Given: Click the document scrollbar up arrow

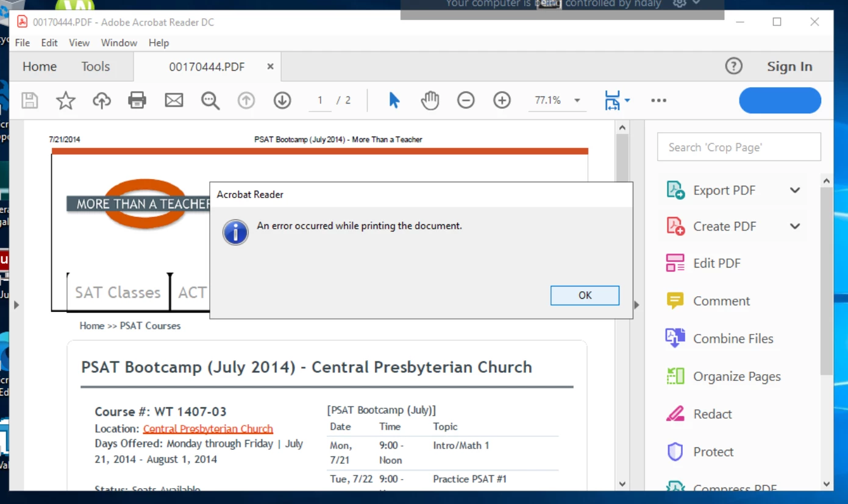Looking at the screenshot, I should [622, 128].
